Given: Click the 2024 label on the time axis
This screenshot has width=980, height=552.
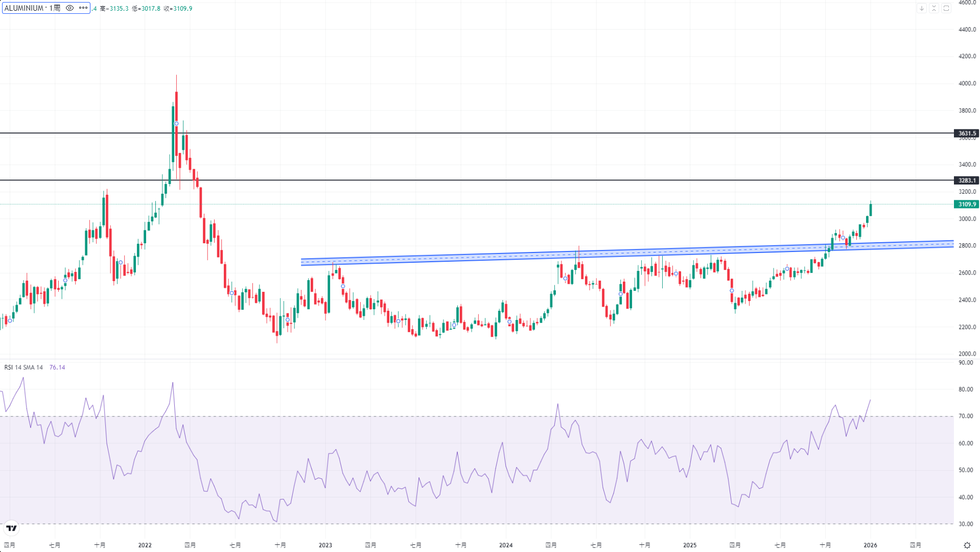Looking at the screenshot, I should pyautogui.click(x=506, y=545).
